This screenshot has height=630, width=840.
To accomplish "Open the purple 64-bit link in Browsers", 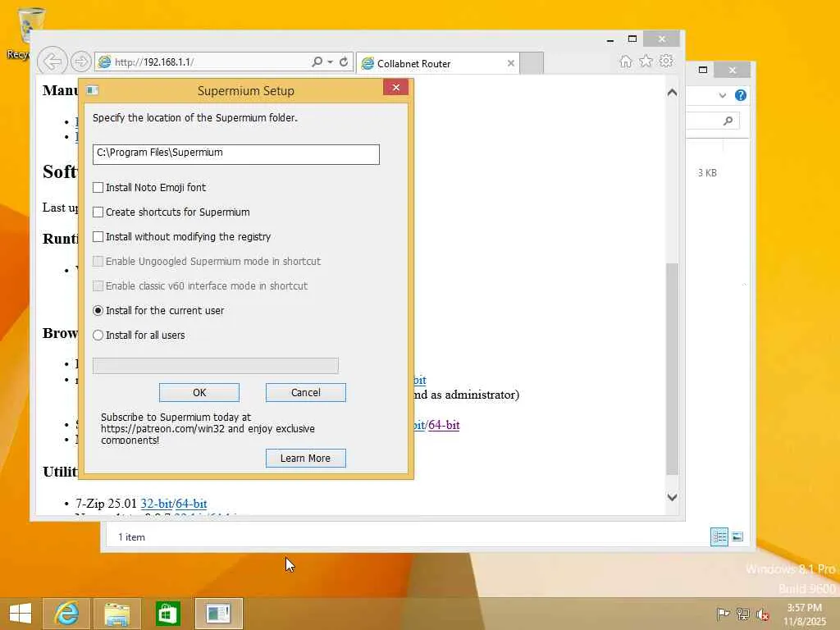I will point(444,425).
